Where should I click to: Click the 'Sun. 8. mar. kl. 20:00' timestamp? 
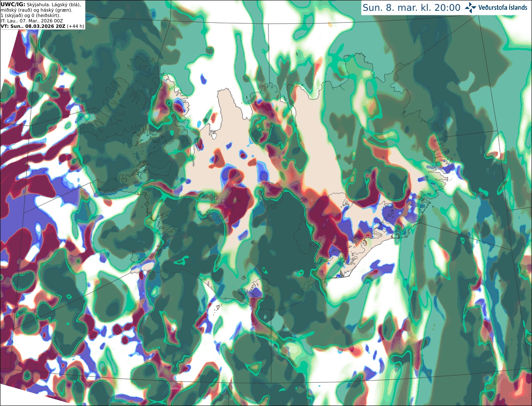coord(411,8)
